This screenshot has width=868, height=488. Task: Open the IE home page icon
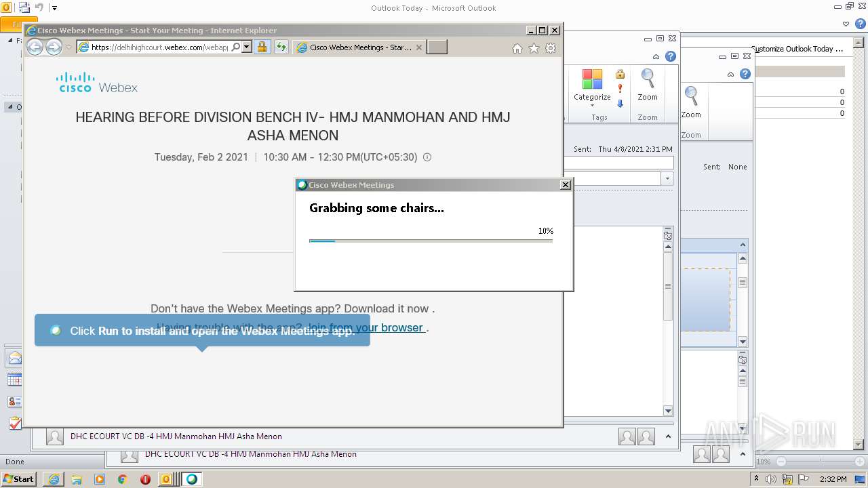tap(517, 48)
